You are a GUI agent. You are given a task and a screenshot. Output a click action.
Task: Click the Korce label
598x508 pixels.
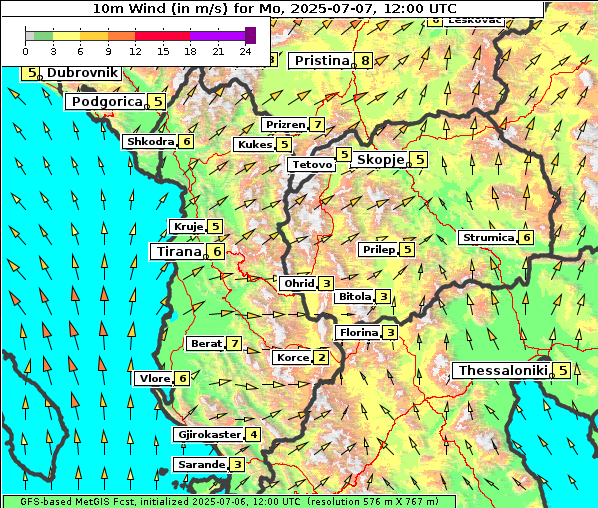coord(293,357)
